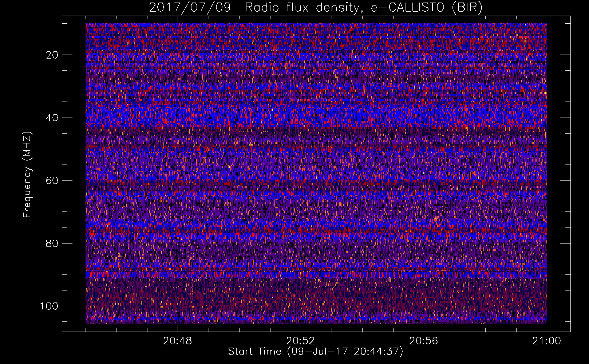Click the 60 MHz frequency tick label
Image resolution: width=589 pixels, height=364 pixels.
pos(52,181)
